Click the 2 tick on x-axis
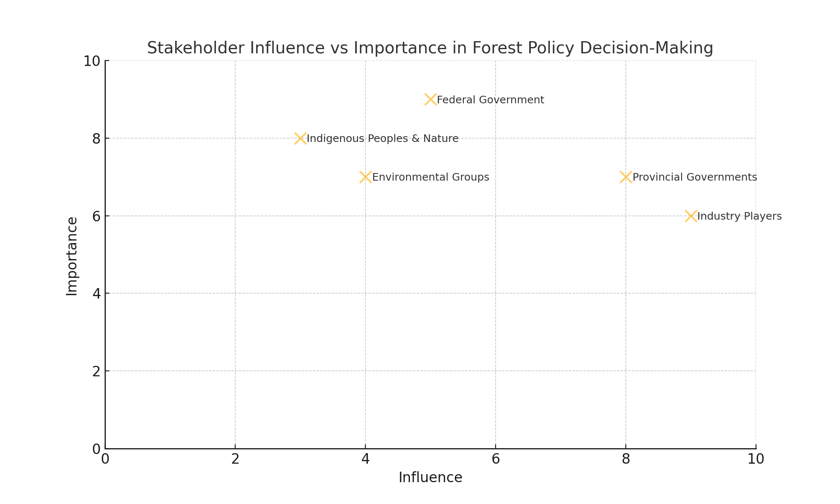 [x=235, y=459]
